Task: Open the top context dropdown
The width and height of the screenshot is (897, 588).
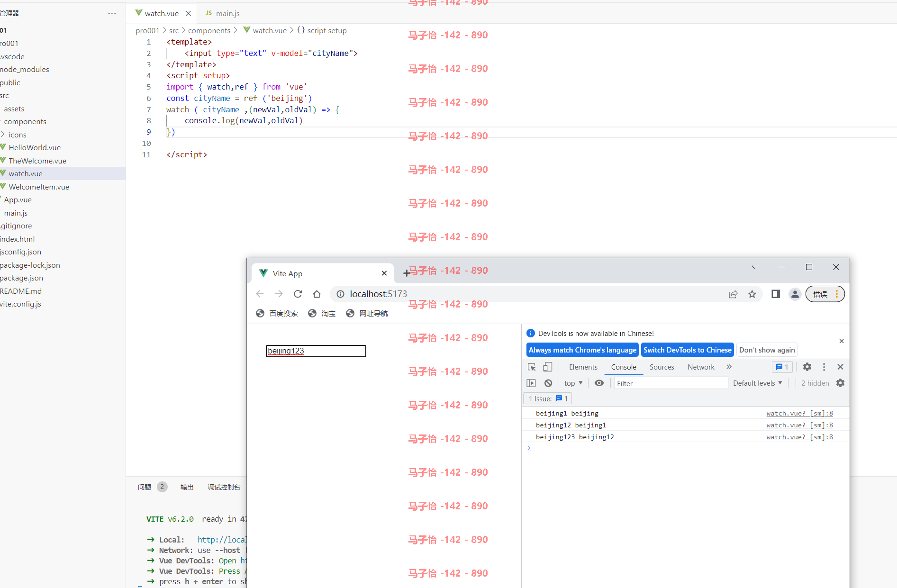Action: click(573, 383)
